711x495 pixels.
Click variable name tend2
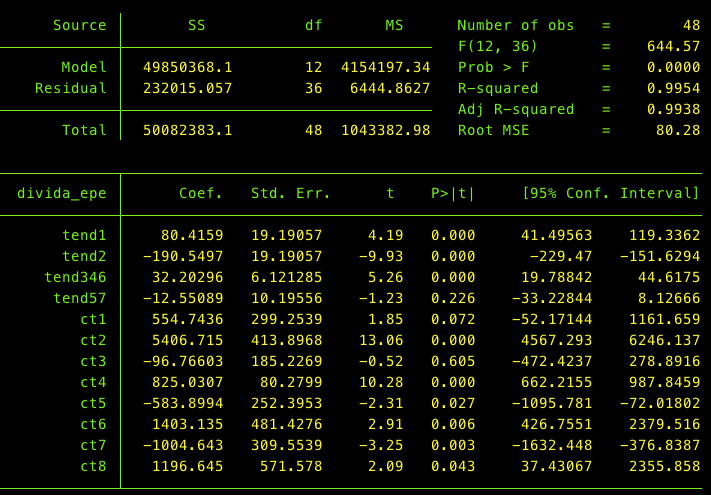(84, 257)
